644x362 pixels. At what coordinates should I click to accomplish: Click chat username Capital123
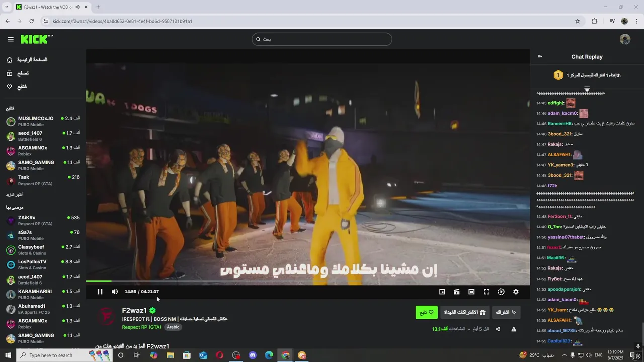[559, 341]
